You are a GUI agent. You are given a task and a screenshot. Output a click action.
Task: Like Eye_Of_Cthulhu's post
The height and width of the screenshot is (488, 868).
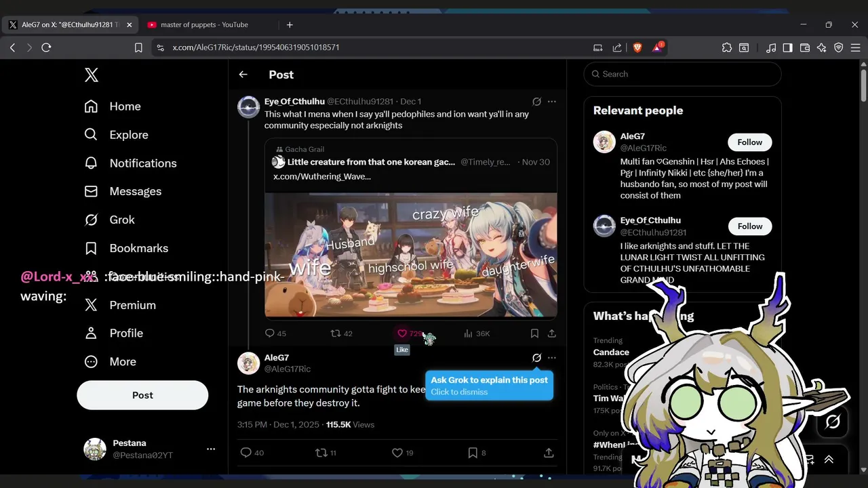click(402, 333)
